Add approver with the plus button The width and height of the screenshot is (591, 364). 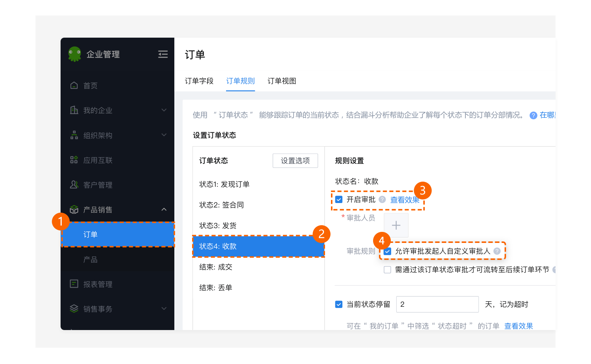396,225
